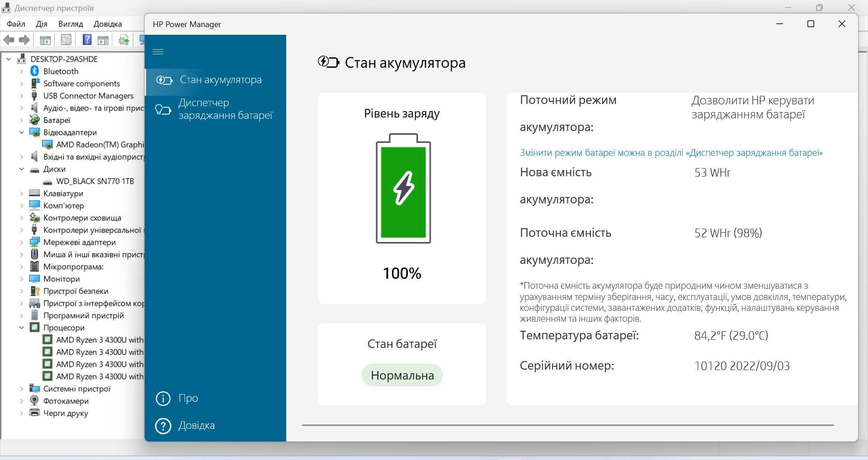Click the Пристрої безпеки security icon
868x460 pixels.
[x=34, y=291]
